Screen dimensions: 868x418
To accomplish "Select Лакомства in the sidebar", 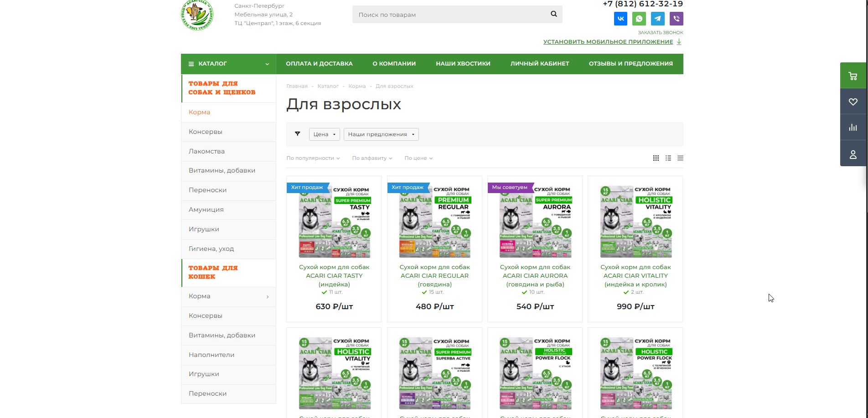I will tap(228, 151).
